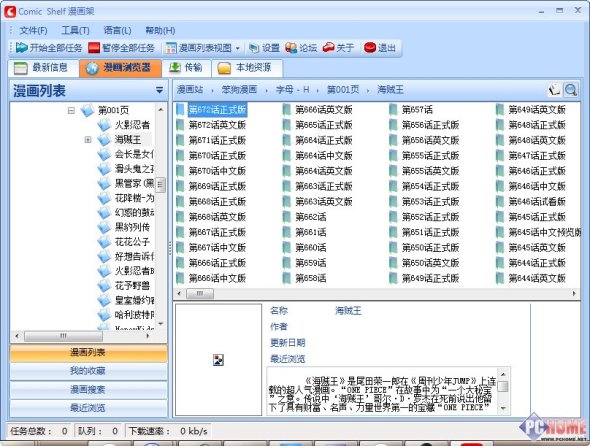The height and width of the screenshot is (446, 590).
Task: Select chapter 第653话正式版
Action: (x=430, y=201)
